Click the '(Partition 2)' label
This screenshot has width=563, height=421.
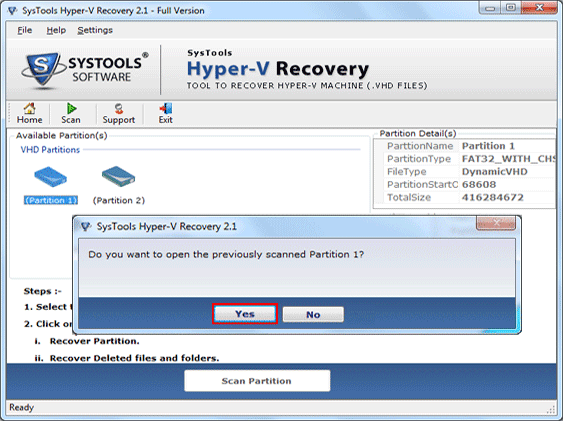point(119,200)
